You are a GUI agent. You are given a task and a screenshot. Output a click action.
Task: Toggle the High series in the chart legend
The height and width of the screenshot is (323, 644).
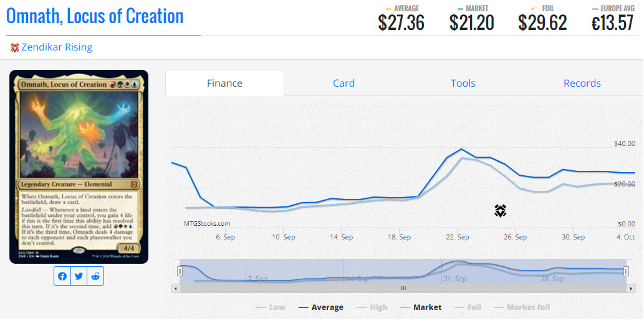(x=372, y=307)
